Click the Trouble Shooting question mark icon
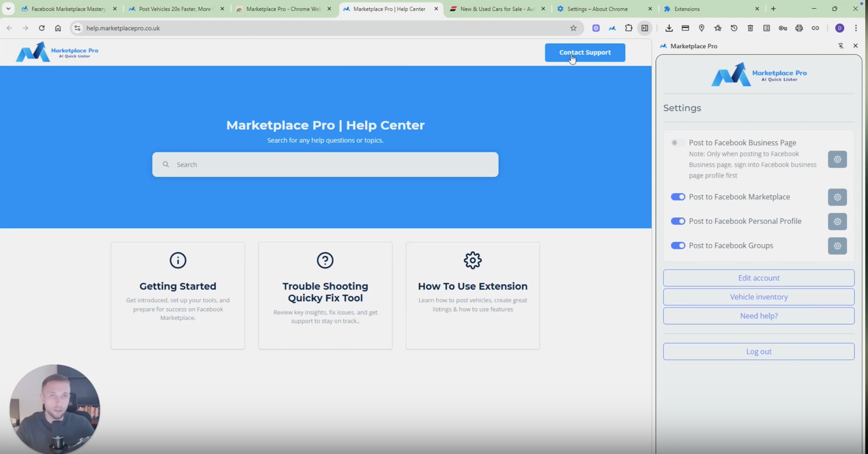Screen dimensions: 868x454 click(325, 260)
